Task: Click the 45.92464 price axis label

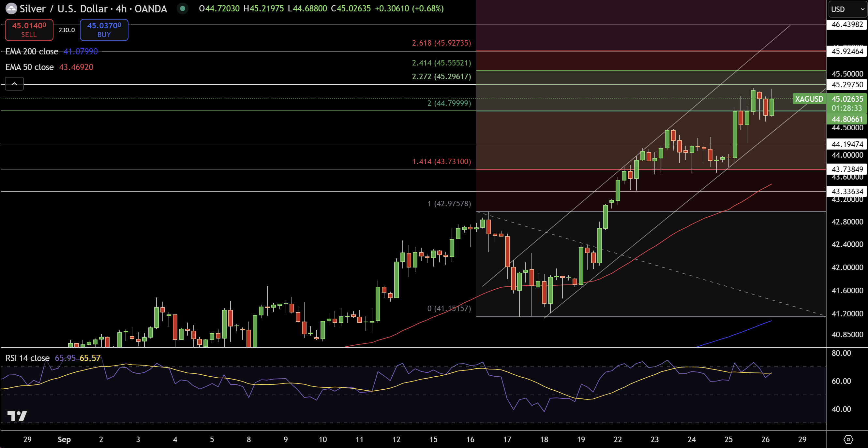Action: [x=847, y=51]
